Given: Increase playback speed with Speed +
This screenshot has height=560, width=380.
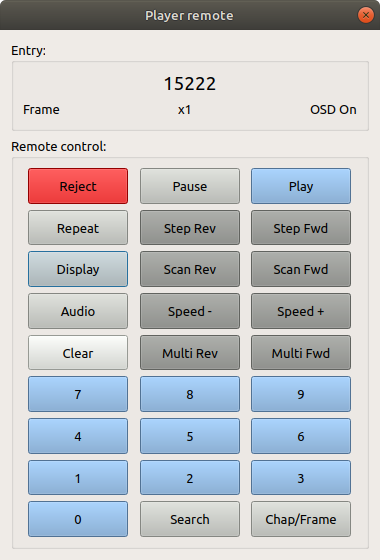Looking at the screenshot, I should point(301,311).
